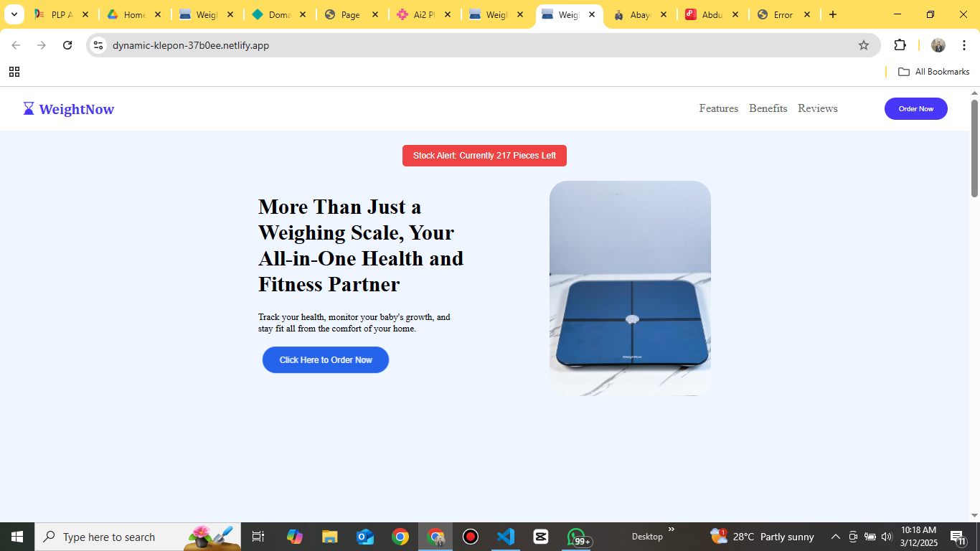Click the WeightNow hourglass logo icon

pyautogui.click(x=29, y=108)
